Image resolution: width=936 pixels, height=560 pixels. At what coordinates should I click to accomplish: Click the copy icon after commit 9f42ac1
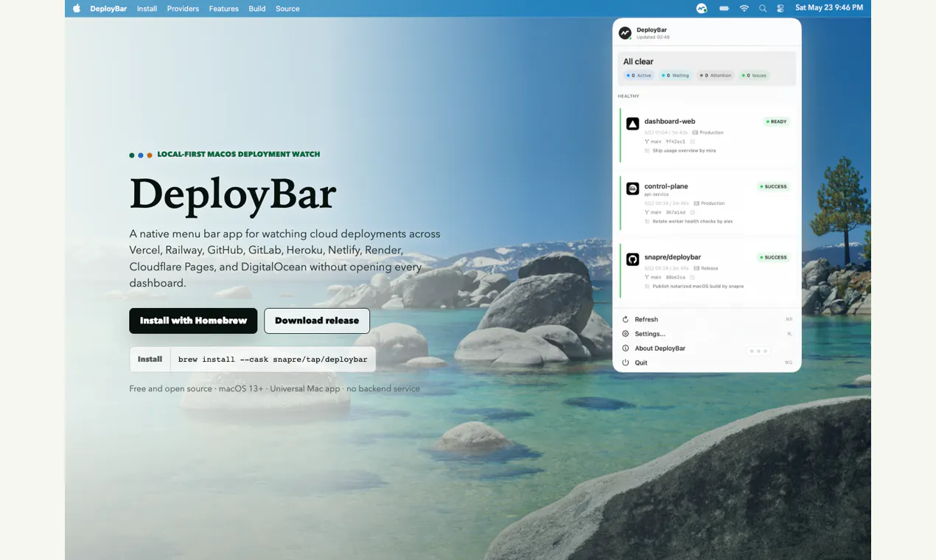tap(692, 141)
